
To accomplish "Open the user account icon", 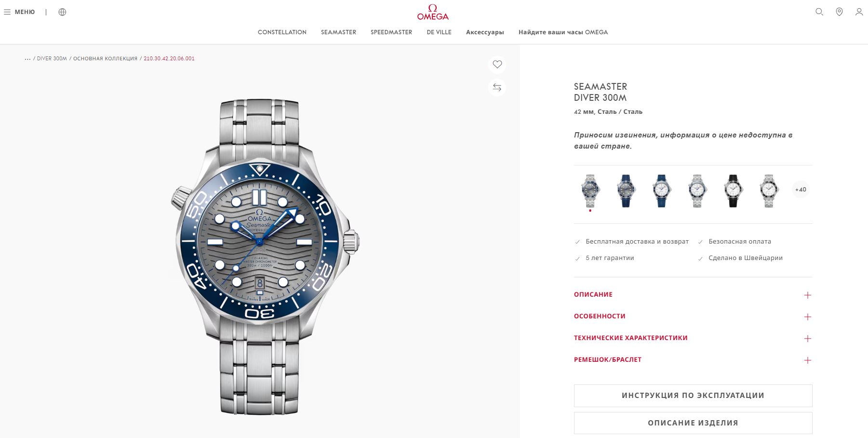I will tap(859, 12).
